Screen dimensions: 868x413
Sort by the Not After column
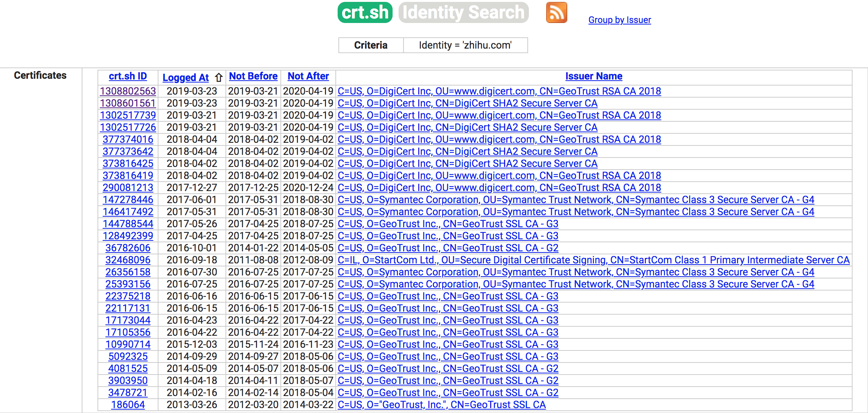pyautogui.click(x=308, y=76)
